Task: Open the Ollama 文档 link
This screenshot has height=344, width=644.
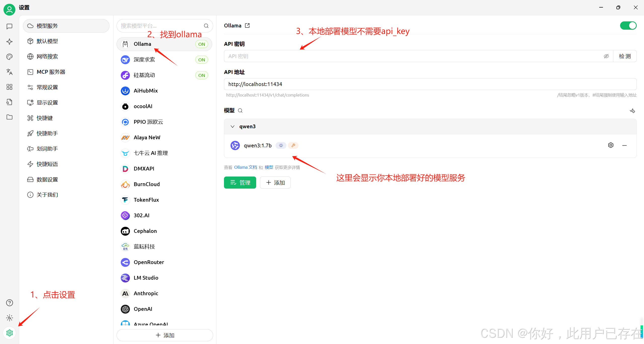Action: [x=246, y=167]
